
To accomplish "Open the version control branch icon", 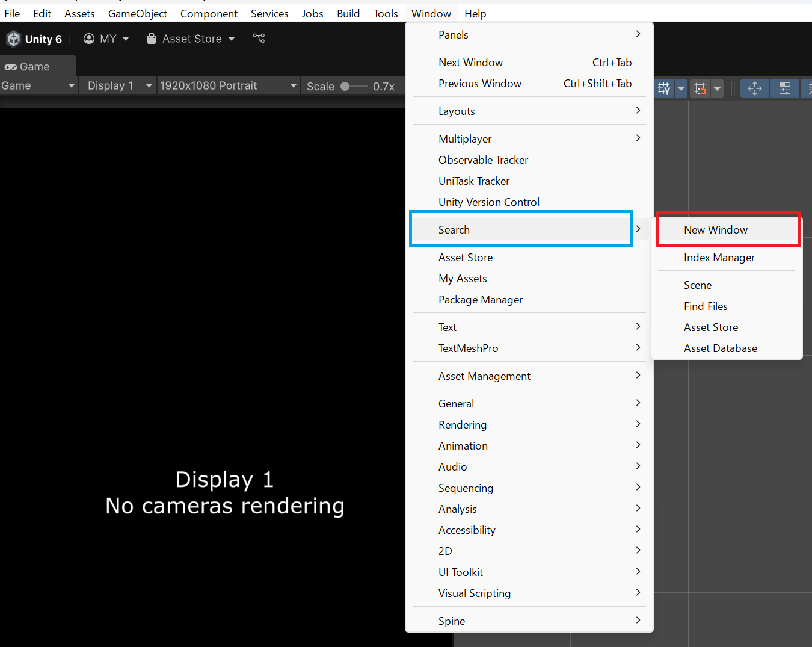I will click(259, 39).
